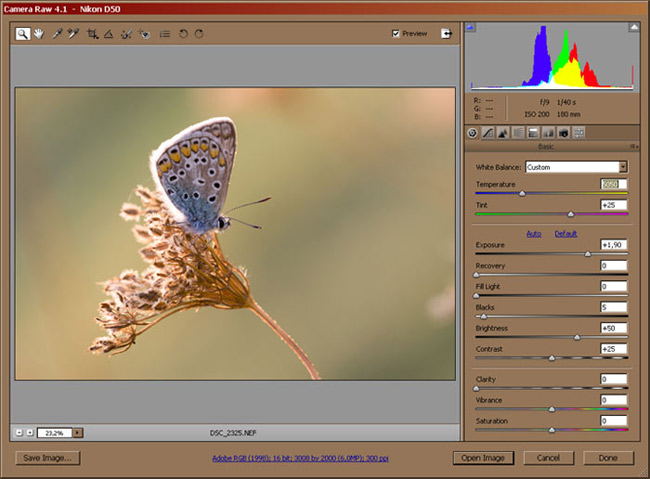Switch to the Detail tab
The height and width of the screenshot is (479, 650).
[503, 133]
